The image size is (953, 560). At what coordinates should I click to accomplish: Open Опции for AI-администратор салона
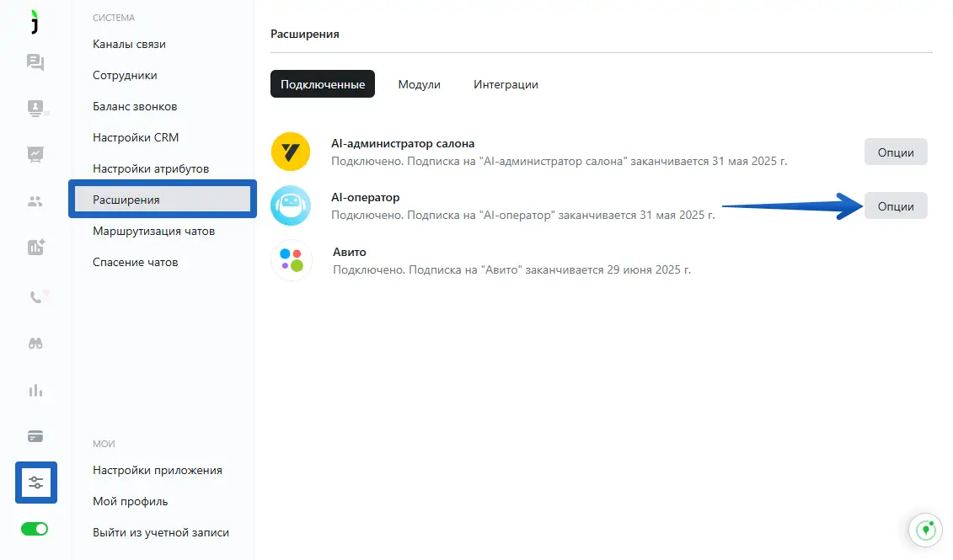(896, 152)
